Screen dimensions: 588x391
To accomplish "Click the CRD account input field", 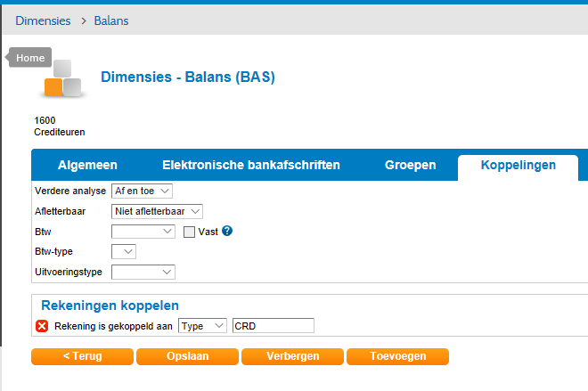I will click(273, 326).
